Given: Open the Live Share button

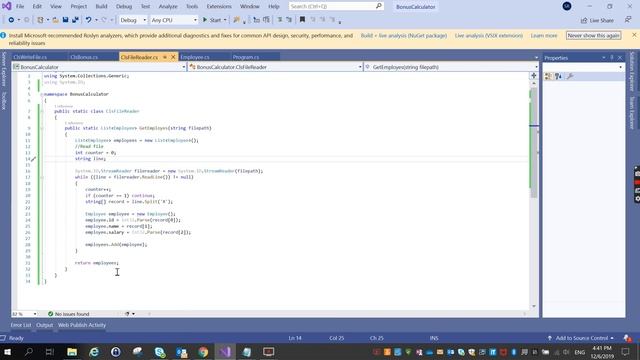Looking at the screenshot, I should pyautogui.click(x=597, y=20).
